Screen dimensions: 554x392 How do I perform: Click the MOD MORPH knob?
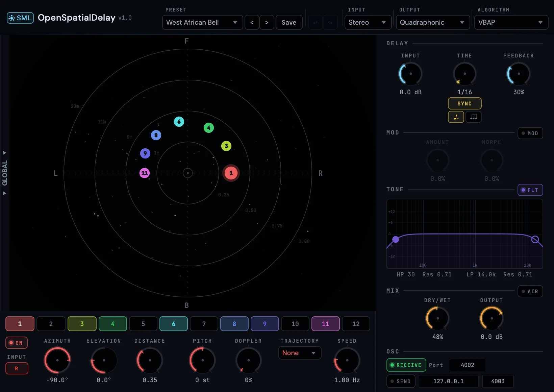[492, 160]
